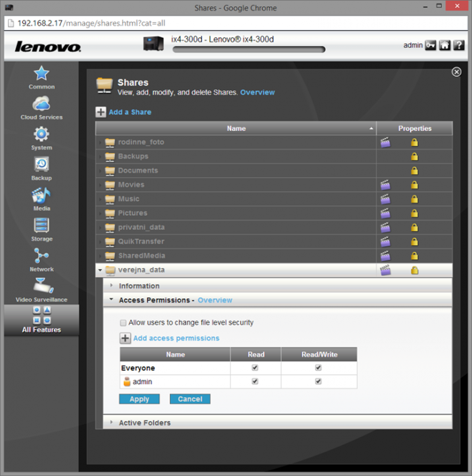Select the Media icon in sidebar

41,196
